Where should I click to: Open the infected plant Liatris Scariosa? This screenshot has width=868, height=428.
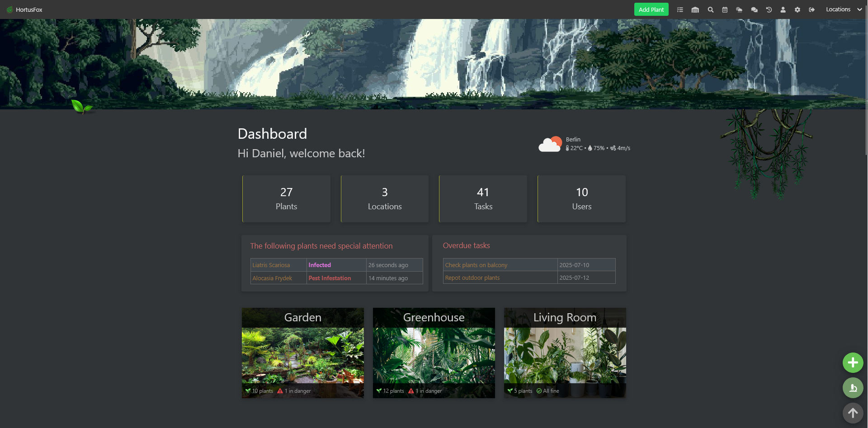click(271, 265)
